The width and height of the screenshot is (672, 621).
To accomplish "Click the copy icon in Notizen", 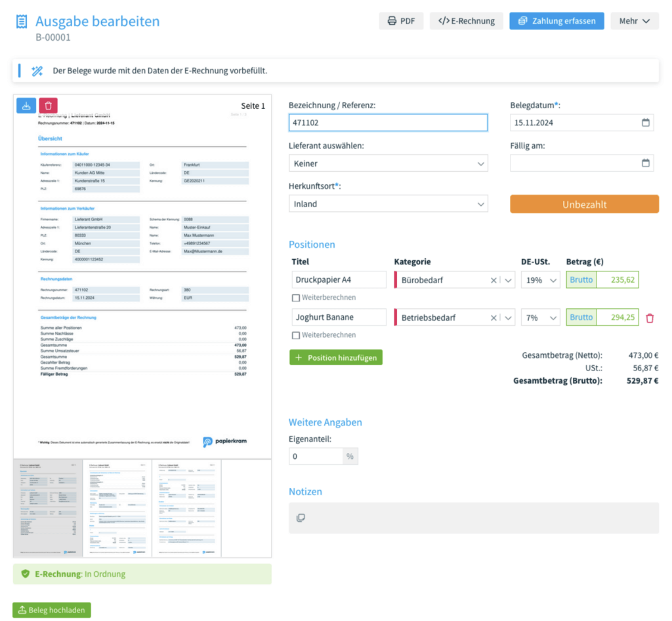I will 301,518.
